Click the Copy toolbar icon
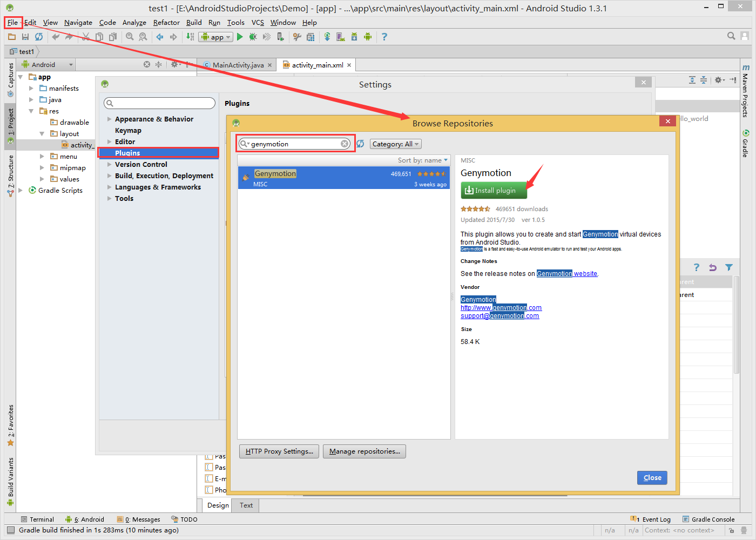756x540 pixels. [99, 37]
